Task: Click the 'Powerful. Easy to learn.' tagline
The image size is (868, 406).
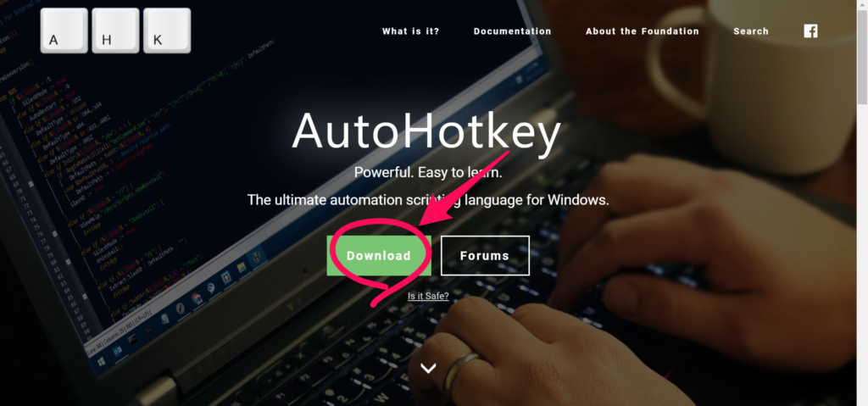Action: 428,173
